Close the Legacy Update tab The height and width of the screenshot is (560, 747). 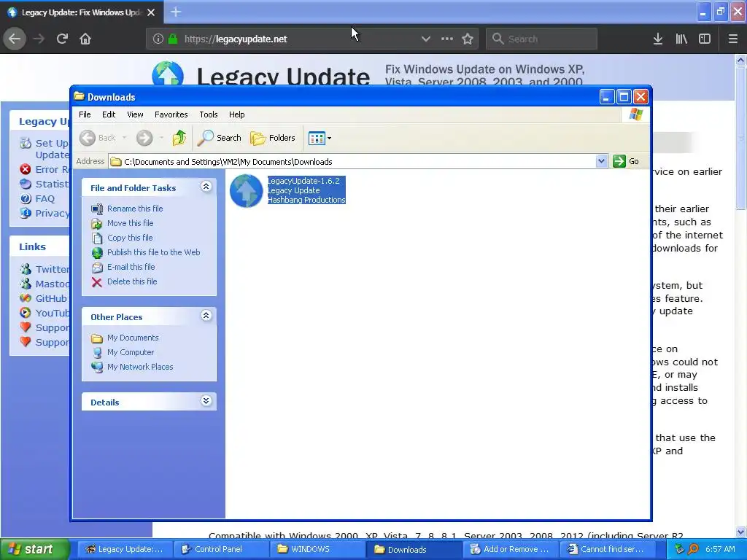[x=151, y=12]
